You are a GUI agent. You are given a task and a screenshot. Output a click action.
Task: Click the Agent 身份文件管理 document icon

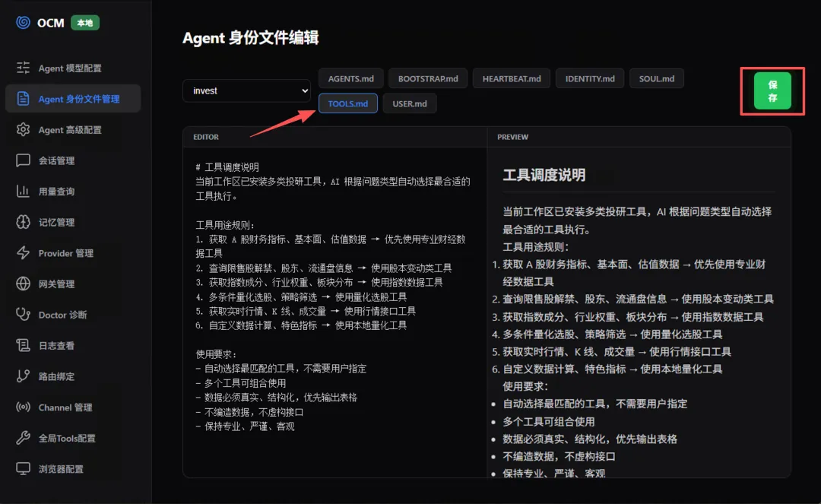23,98
